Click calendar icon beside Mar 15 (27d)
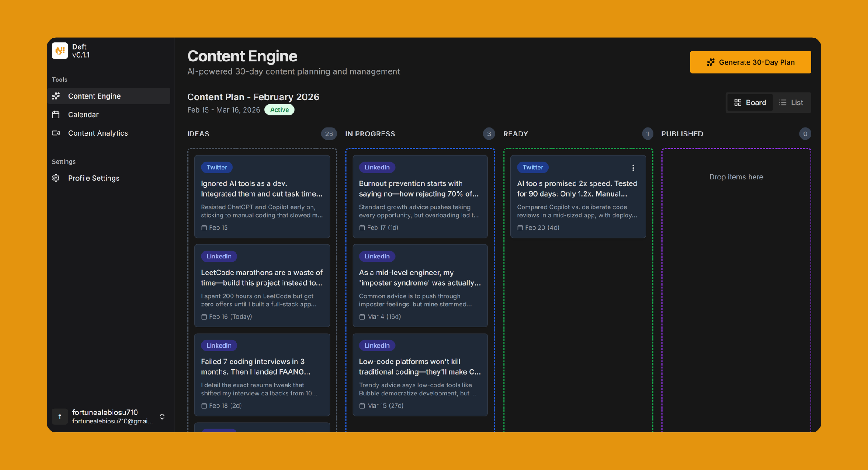Image resolution: width=868 pixels, height=470 pixels. coord(362,406)
